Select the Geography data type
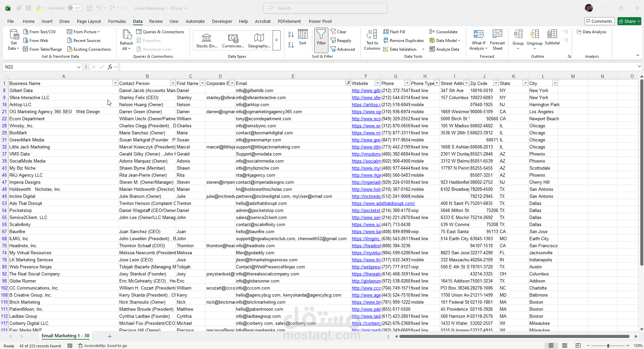Image resolution: width=644 pixels, height=349 pixels. (259, 40)
